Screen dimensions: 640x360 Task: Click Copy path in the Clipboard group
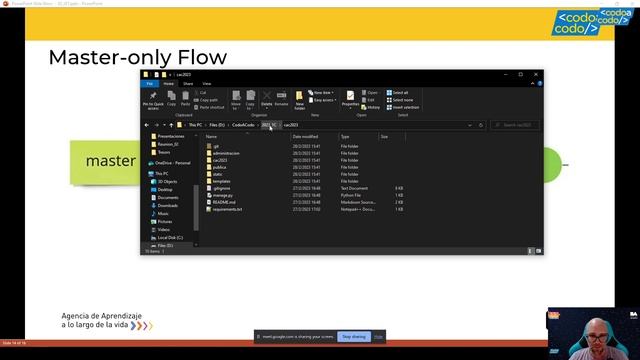[206, 100]
